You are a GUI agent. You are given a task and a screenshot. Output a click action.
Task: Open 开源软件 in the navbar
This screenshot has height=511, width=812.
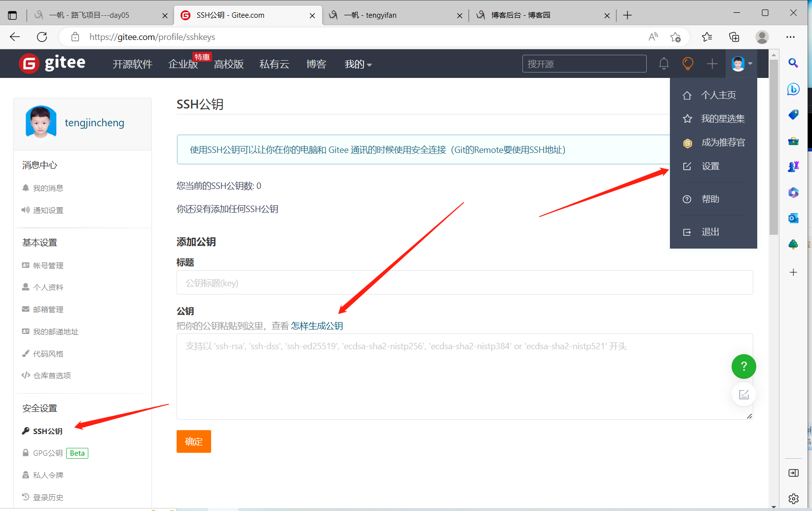pos(132,64)
